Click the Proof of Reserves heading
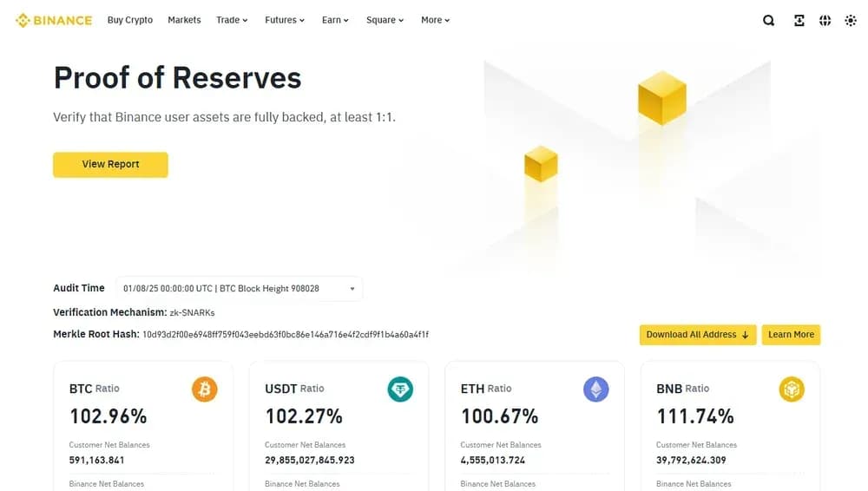Image resolution: width=868 pixels, height=491 pixels. tap(178, 77)
